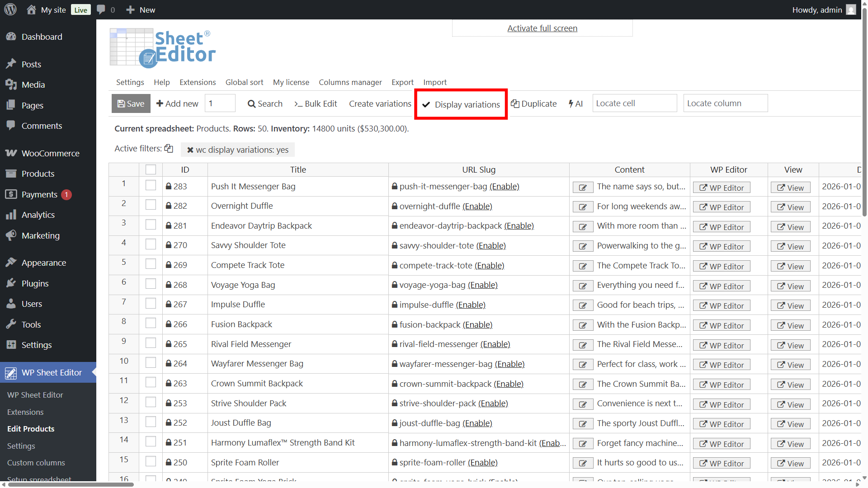This screenshot has width=868, height=488.
Task: Click the Duplicate toolbar button
Action: (534, 103)
